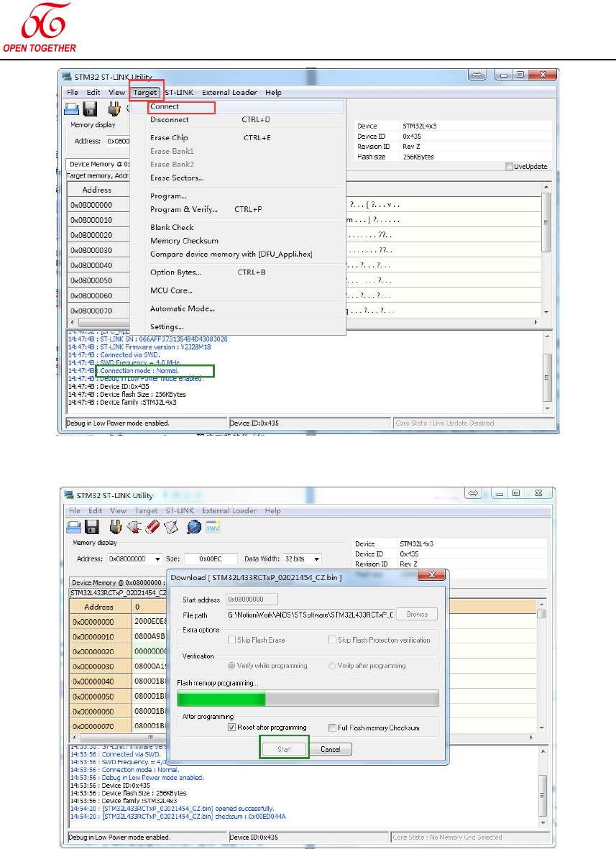Click Start button in Download dialog

click(284, 749)
